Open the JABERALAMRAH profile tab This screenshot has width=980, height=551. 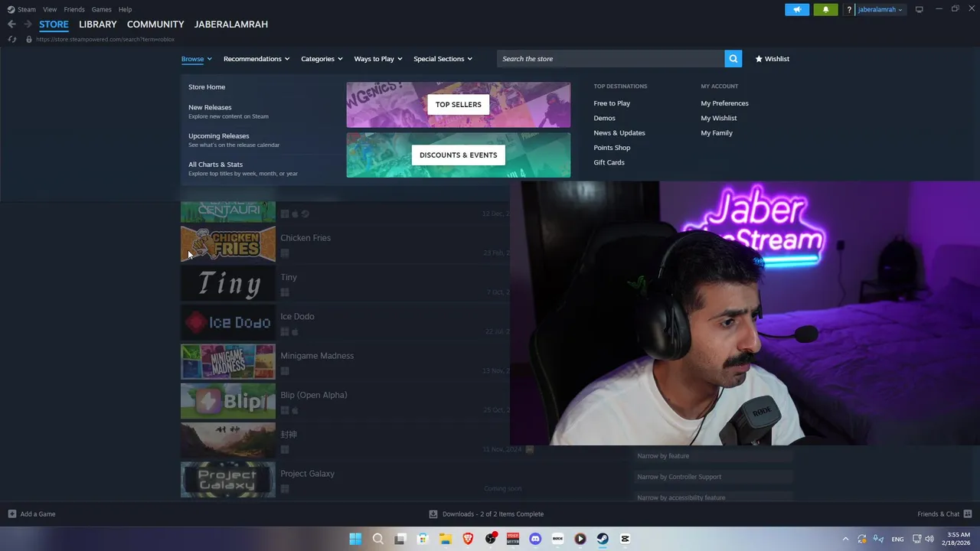(231, 24)
